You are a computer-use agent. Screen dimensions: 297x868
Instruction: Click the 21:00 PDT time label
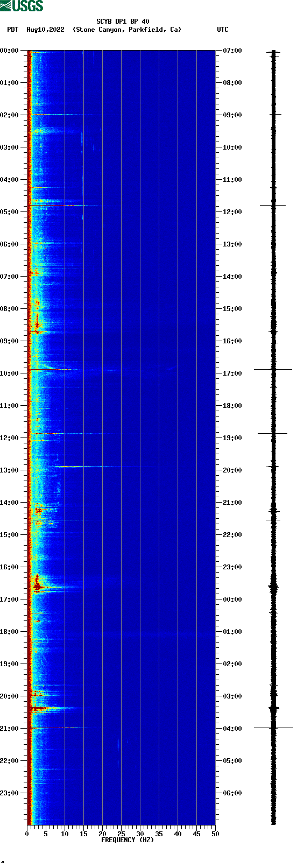coord(10,729)
